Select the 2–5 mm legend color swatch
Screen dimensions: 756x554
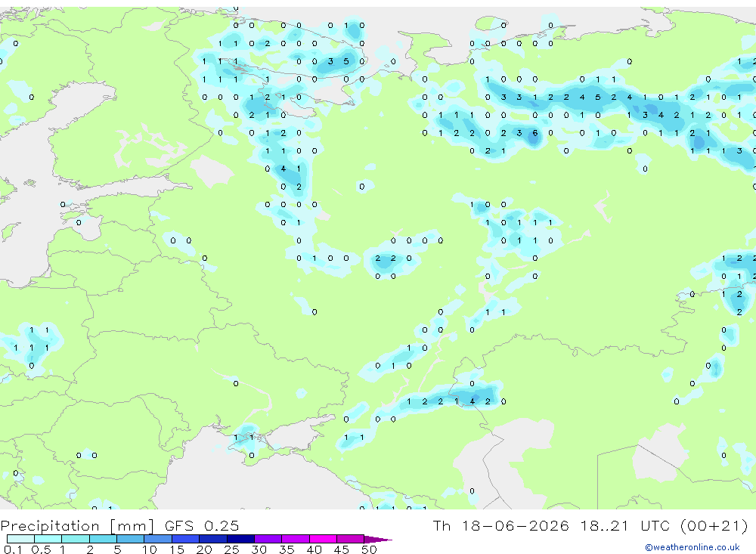[103, 539]
